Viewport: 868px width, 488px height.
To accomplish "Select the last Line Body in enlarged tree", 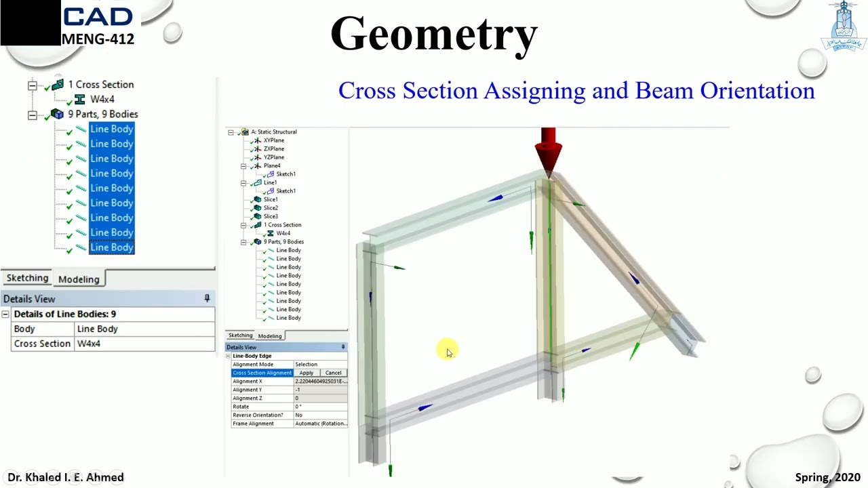I will tap(112, 247).
